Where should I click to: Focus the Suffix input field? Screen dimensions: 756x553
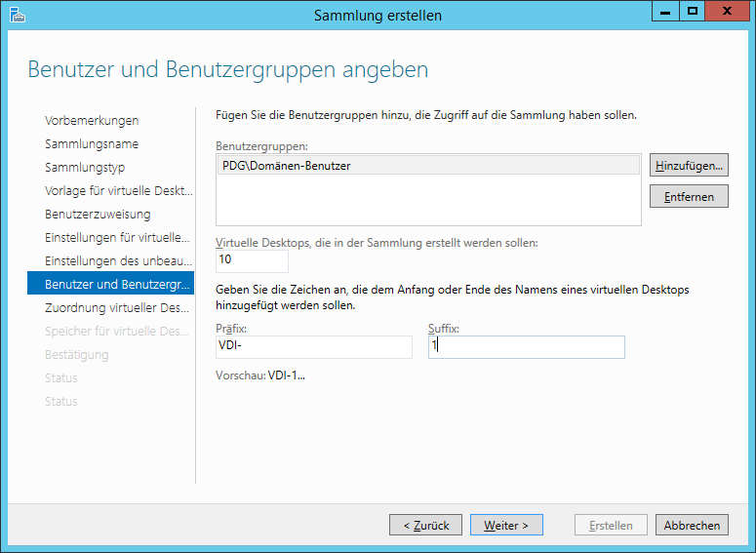point(526,346)
